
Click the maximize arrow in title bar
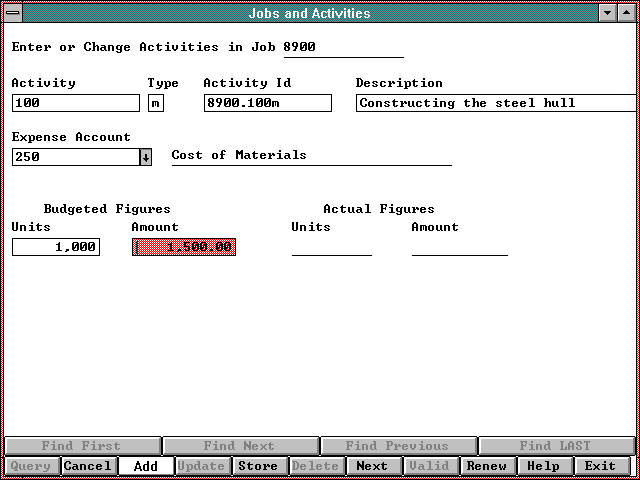pos(627,13)
